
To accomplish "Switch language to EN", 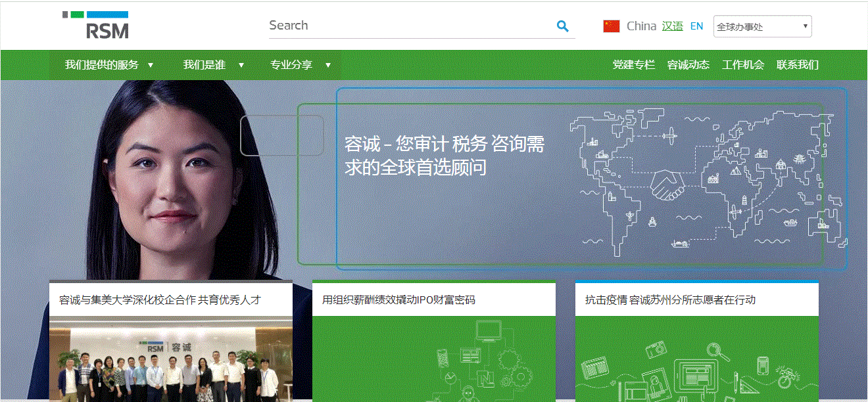I will tap(696, 26).
